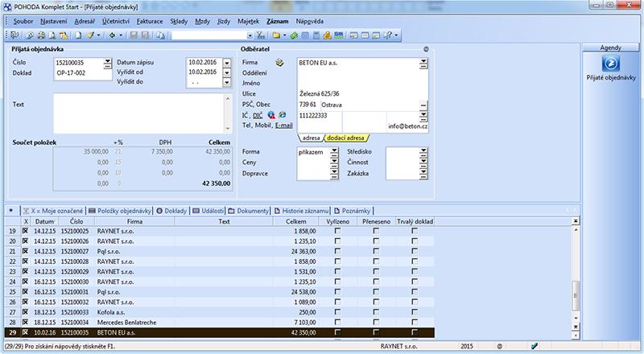Screen dimensions: 644x354
Task: Toggle Přeneseno checkbox for order 152100031
Action: [376, 292]
